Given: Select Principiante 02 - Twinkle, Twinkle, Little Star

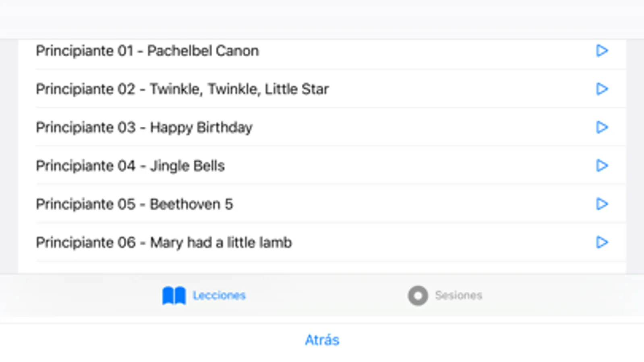Looking at the screenshot, I should click(182, 89).
